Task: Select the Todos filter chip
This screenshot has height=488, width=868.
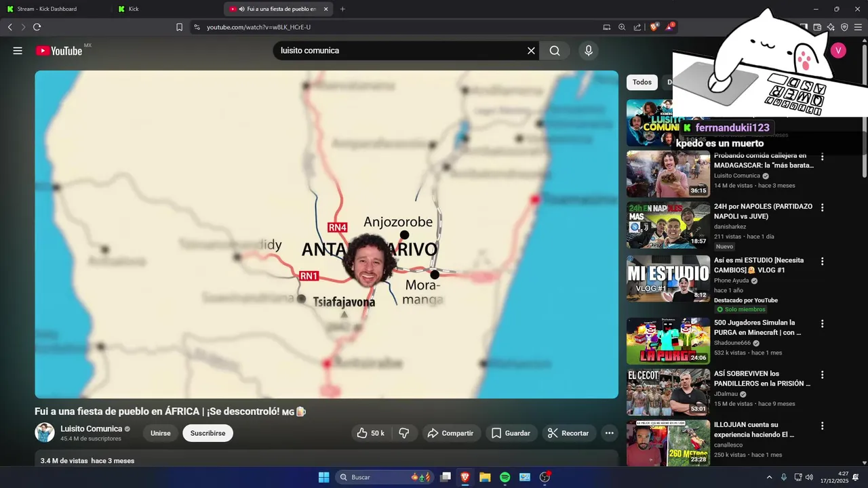Action: click(x=642, y=82)
